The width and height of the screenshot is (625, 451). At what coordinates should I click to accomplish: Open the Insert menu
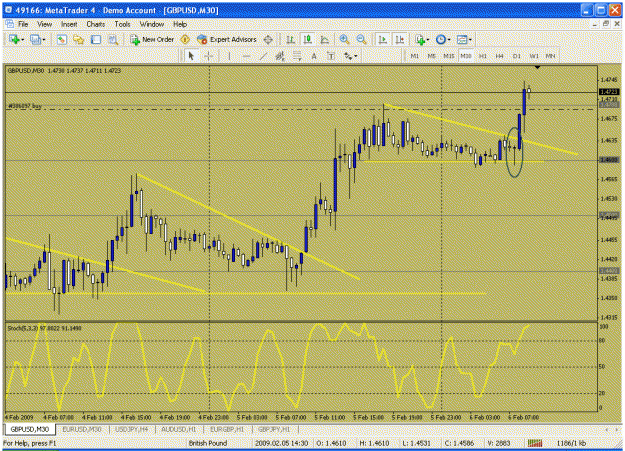click(69, 24)
